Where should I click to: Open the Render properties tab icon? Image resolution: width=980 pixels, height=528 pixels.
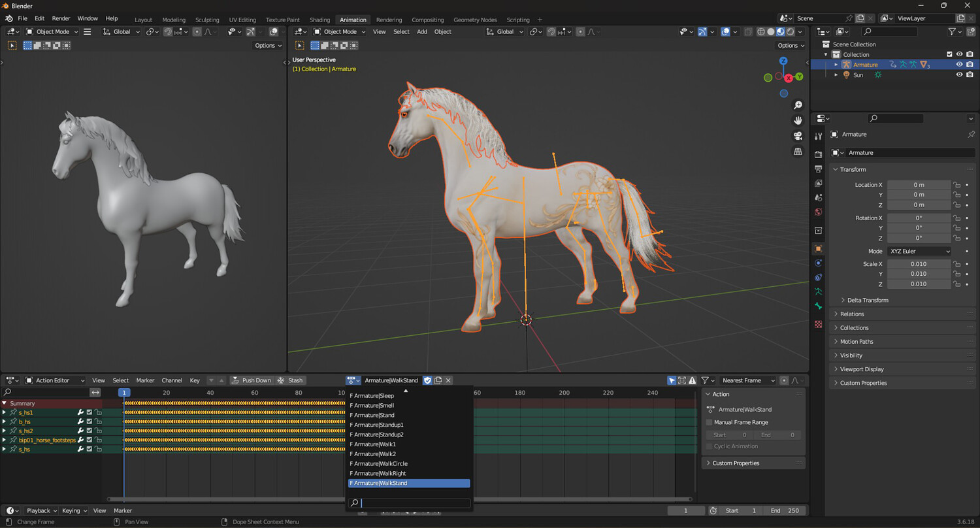click(x=818, y=154)
